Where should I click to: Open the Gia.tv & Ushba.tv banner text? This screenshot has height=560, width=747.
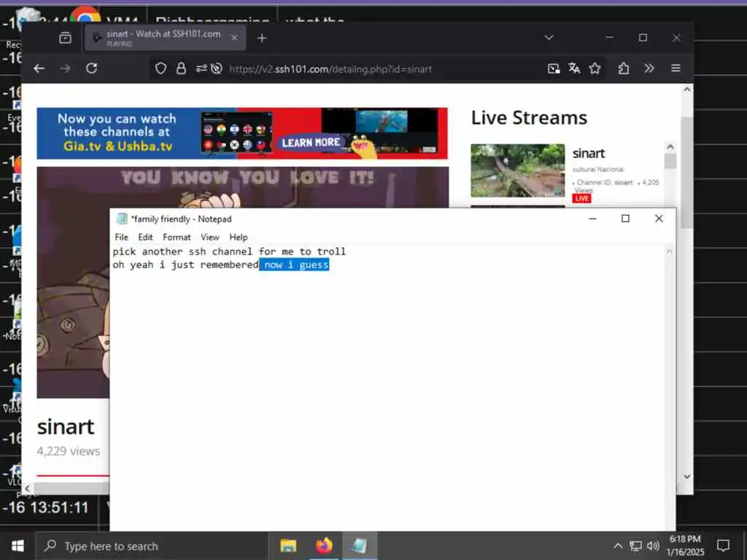118,146
